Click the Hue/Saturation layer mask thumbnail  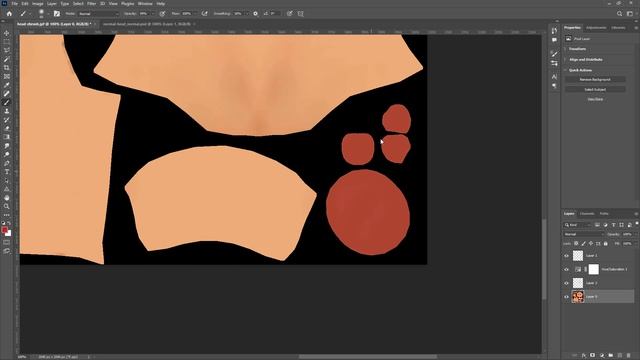coord(593,269)
